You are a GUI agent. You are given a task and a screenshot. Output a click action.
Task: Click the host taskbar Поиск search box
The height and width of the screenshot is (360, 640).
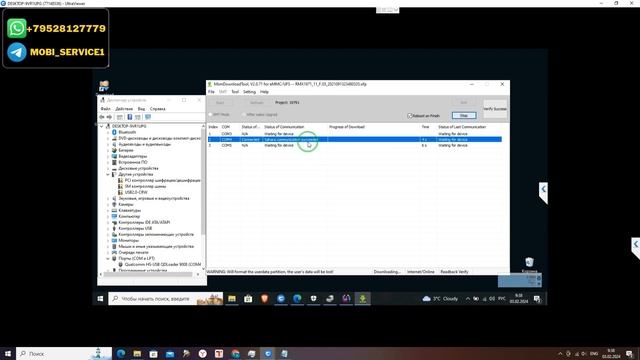(x=64, y=353)
